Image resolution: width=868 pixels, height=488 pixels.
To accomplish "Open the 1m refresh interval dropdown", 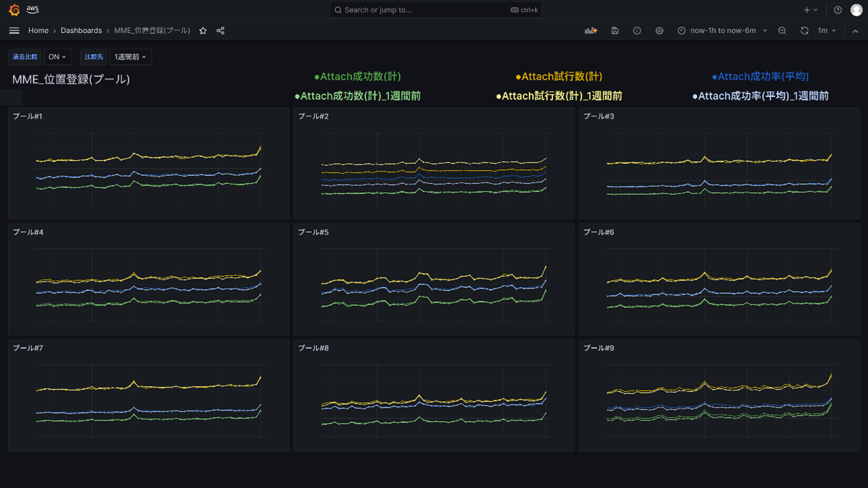I will click(828, 31).
